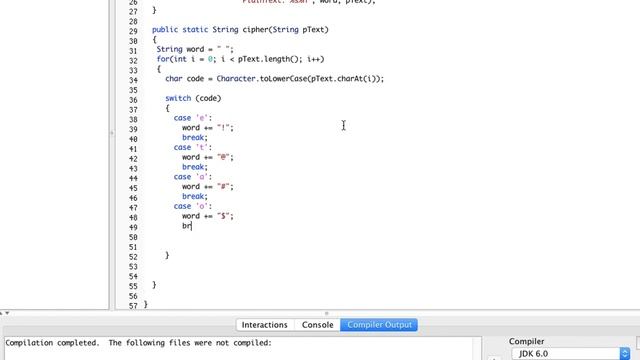The width and height of the screenshot is (640, 360).
Task: Click the partially typed 'br' on line 49
Action: tap(187, 226)
